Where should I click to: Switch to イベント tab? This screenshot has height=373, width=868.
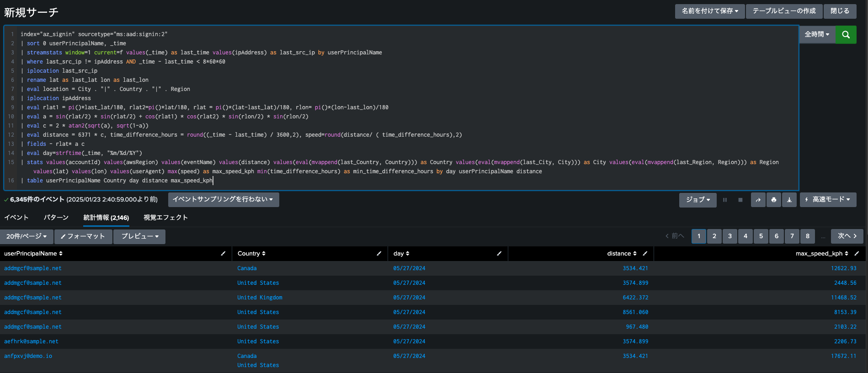(16, 218)
